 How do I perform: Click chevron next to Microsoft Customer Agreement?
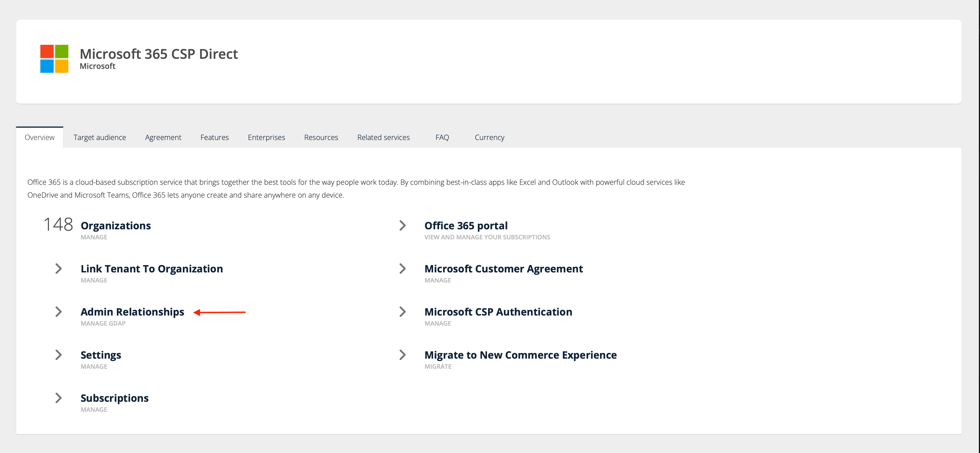point(402,269)
